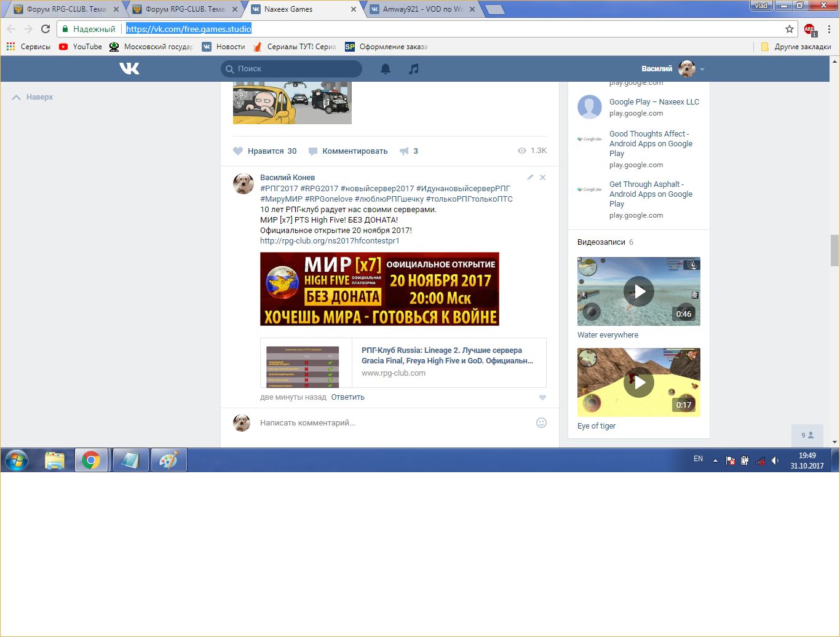Open the МИР x7 High Five banner image
The image size is (840, 637).
tap(379, 289)
